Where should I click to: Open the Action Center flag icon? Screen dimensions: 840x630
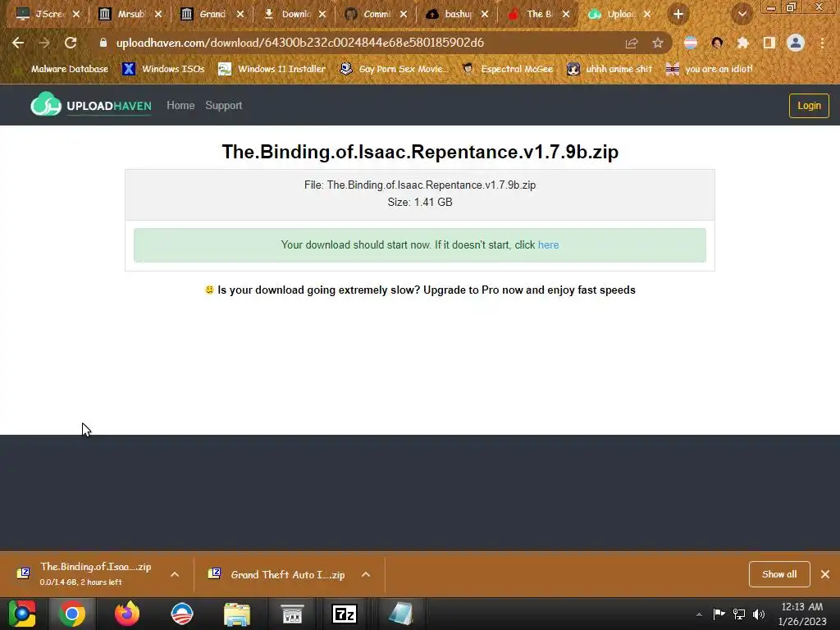tap(719, 614)
